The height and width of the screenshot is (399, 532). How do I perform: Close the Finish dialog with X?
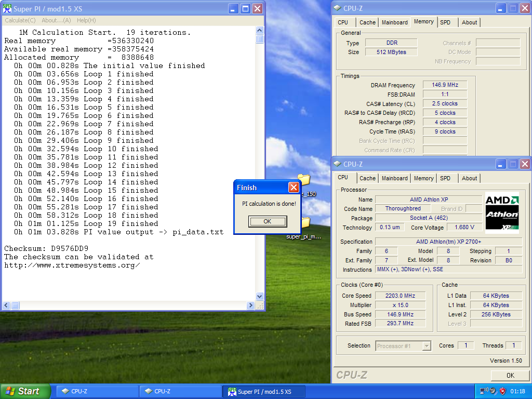294,188
